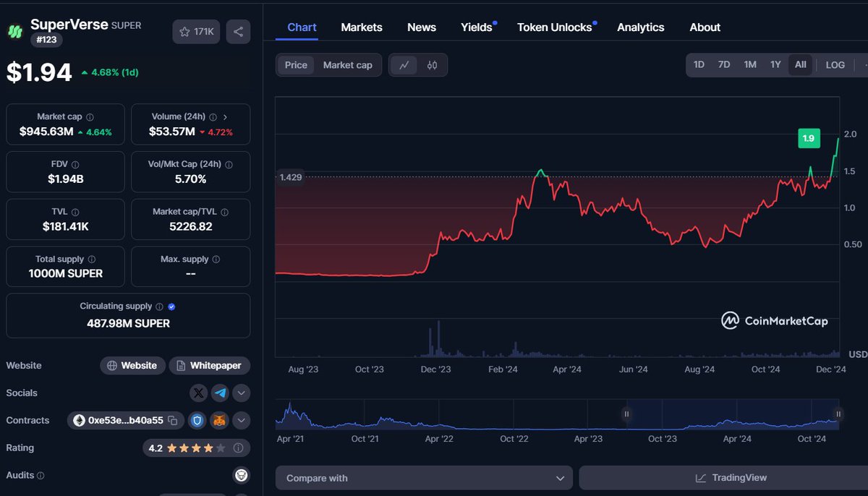Click the 1.429 reference price label

click(x=290, y=177)
